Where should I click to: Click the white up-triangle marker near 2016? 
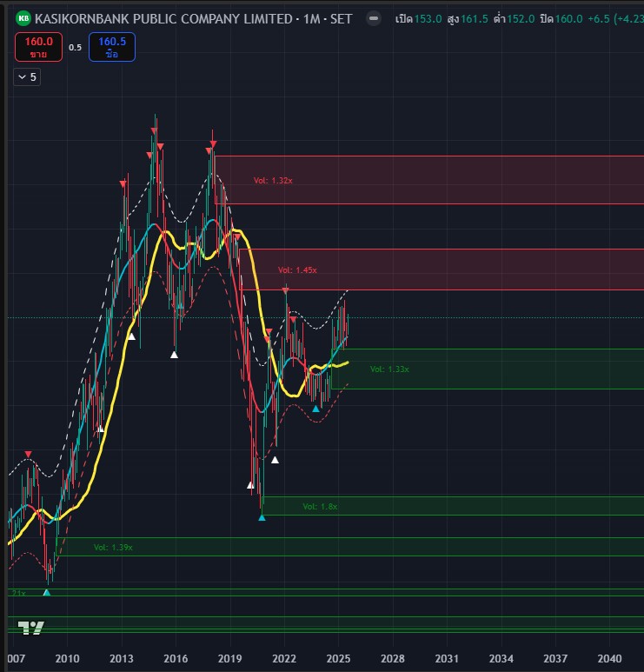pos(174,355)
